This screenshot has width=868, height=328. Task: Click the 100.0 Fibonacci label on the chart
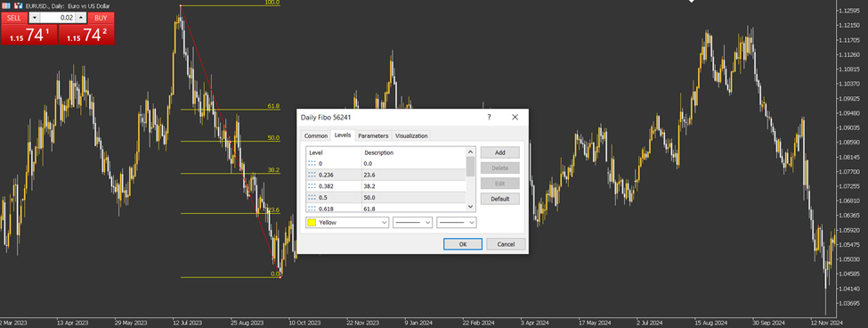(x=273, y=3)
